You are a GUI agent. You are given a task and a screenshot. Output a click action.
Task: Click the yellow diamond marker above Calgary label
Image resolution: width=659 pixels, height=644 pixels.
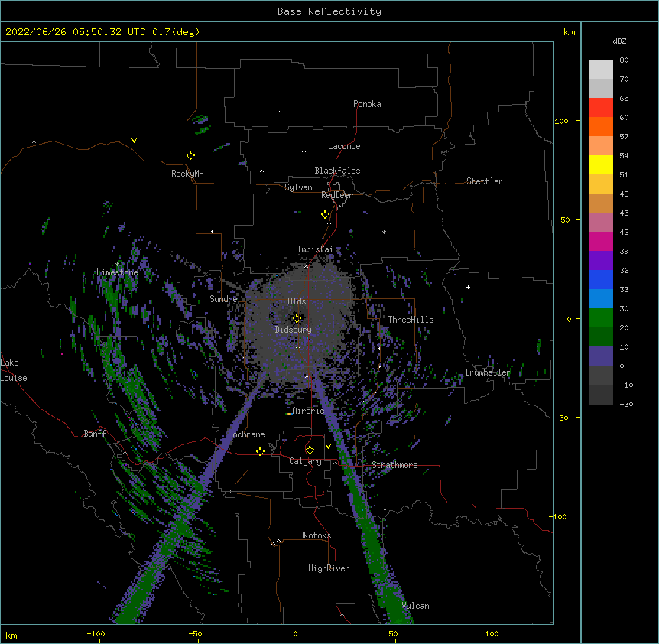pos(310,450)
